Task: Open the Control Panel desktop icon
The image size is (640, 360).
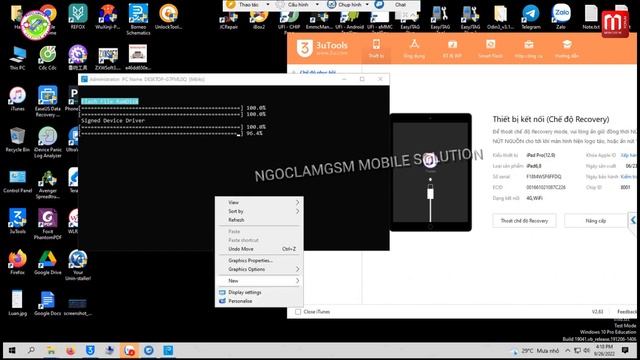Action: (x=17, y=181)
